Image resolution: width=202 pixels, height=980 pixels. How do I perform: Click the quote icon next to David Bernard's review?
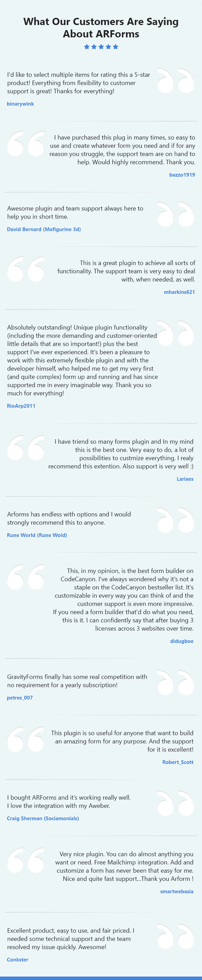point(176,214)
